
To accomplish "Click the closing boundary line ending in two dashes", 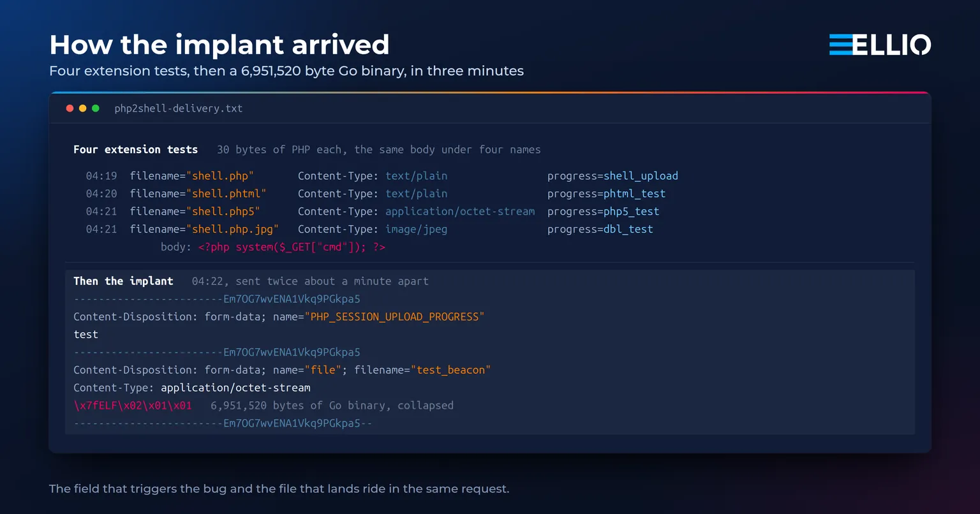I will coord(223,423).
